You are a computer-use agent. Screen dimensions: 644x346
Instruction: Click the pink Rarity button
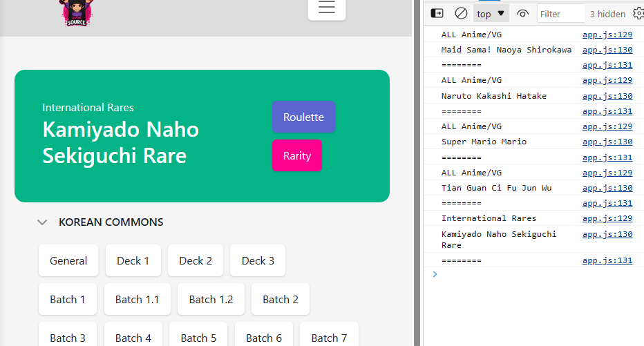[x=297, y=155]
